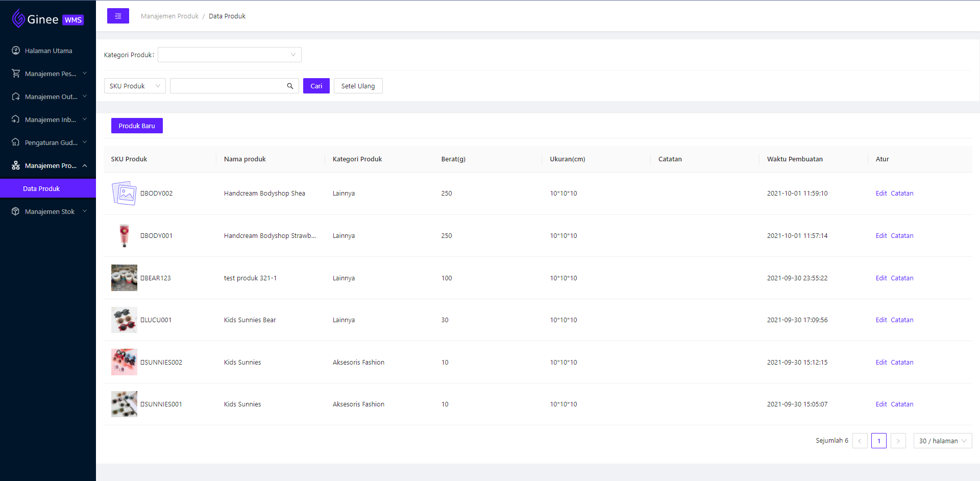Image resolution: width=980 pixels, height=481 pixels.
Task: Click the Manajemen Stok box icon
Action: tap(16, 211)
